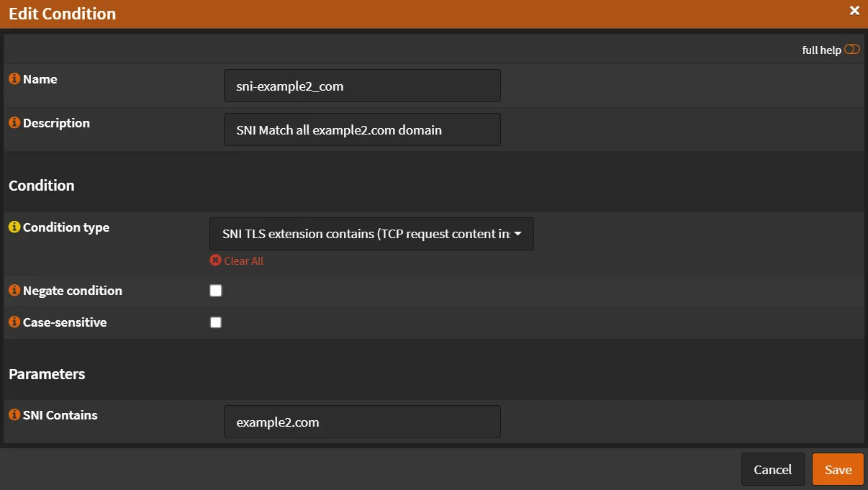Click the info icon beside SNI Contains
Image resolution: width=868 pixels, height=490 pixels.
pos(14,415)
